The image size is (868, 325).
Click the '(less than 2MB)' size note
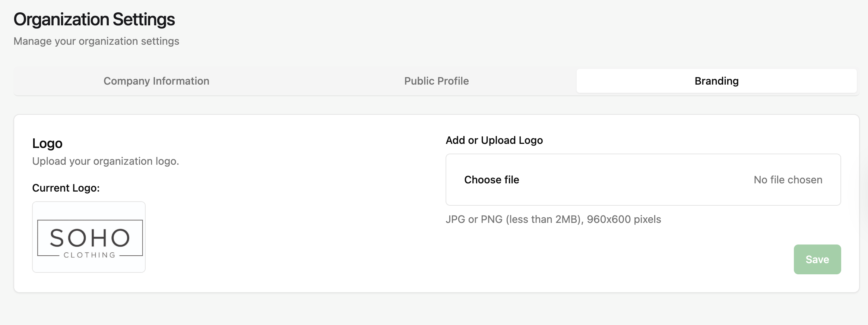coord(544,219)
